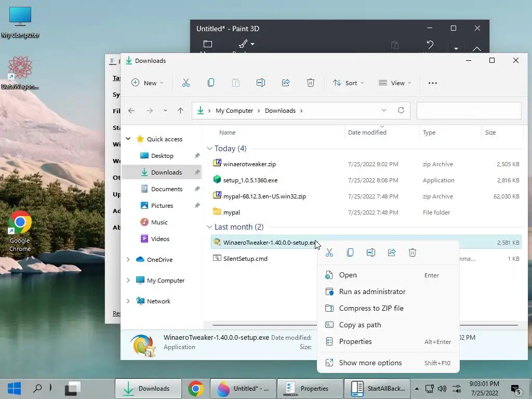The width and height of the screenshot is (532, 399).
Task: Click the Delete trash icon in Downloads toolbar
Action: [x=311, y=83]
